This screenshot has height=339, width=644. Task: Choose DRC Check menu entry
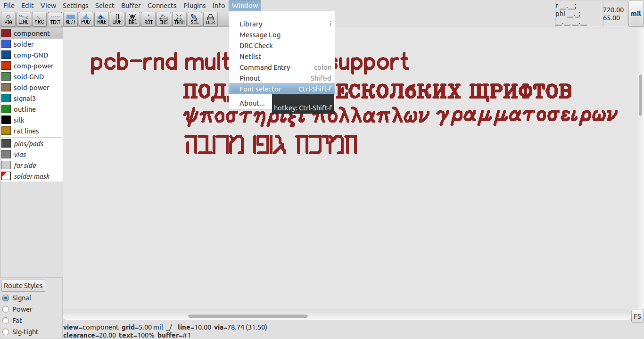click(x=282, y=46)
